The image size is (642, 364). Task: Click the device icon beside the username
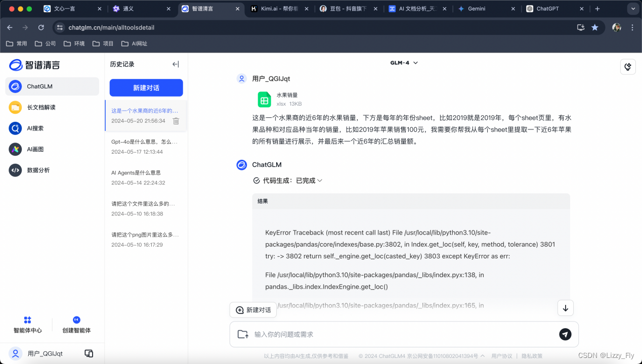coord(89,353)
